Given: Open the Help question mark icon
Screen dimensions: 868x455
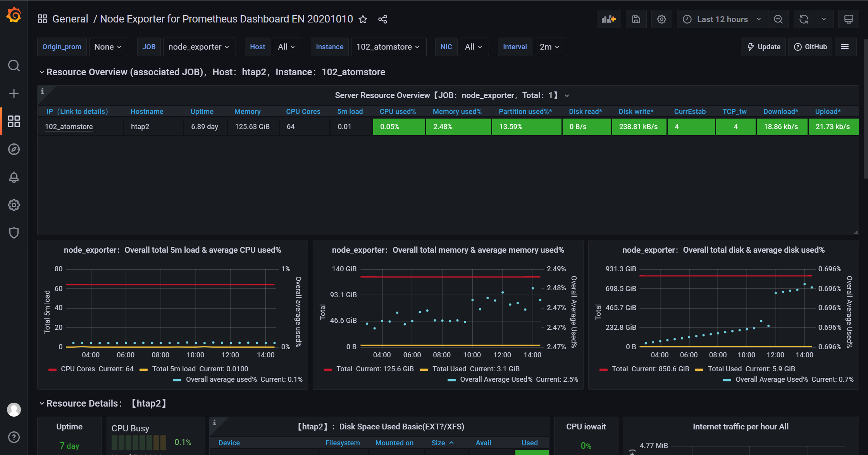Looking at the screenshot, I should point(14,437).
